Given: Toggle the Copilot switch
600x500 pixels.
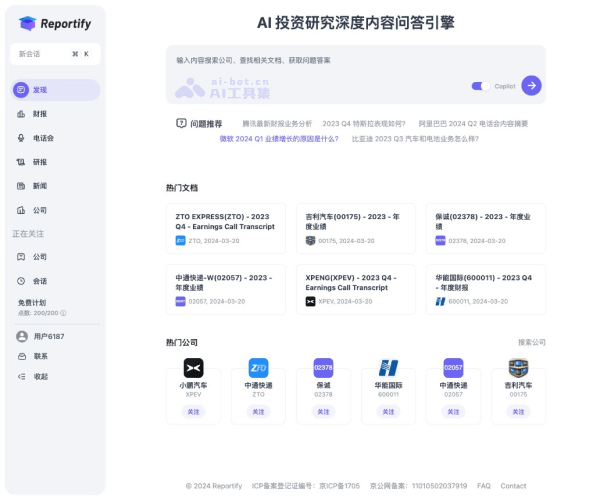Looking at the screenshot, I should coord(480,86).
